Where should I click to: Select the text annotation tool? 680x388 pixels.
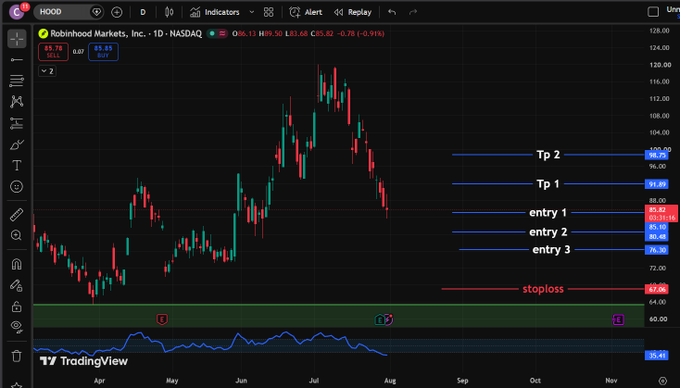(x=16, y=166)
